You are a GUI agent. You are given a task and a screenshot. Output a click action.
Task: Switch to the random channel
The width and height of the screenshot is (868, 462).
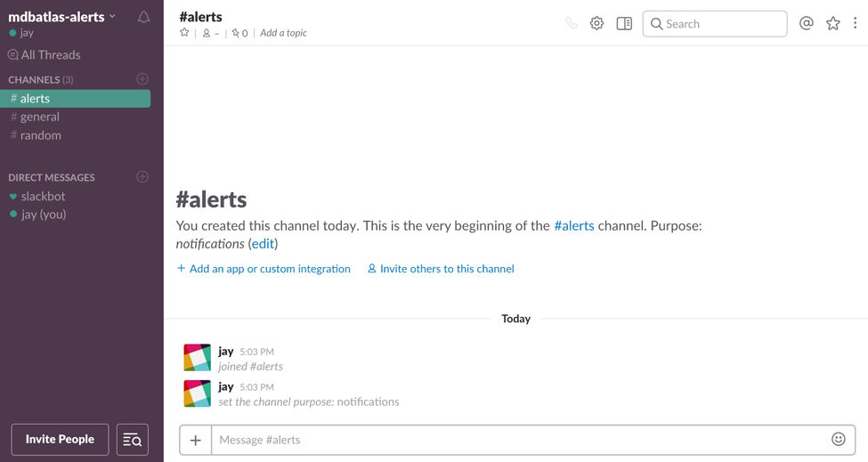pos(36,135)
